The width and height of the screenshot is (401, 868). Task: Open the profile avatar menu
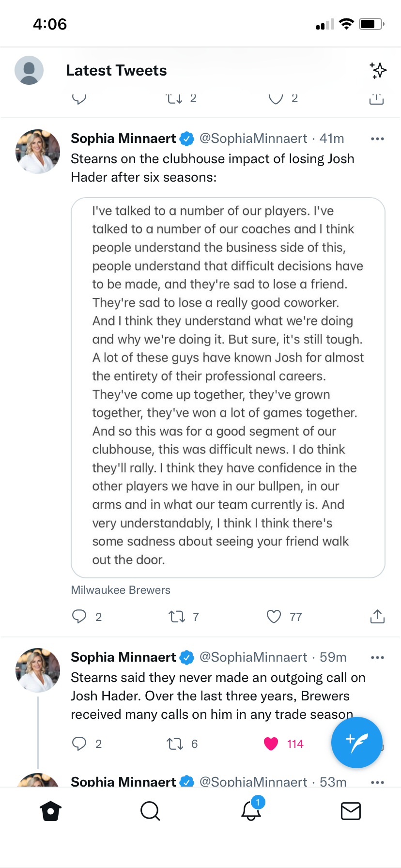coord(29,71)
